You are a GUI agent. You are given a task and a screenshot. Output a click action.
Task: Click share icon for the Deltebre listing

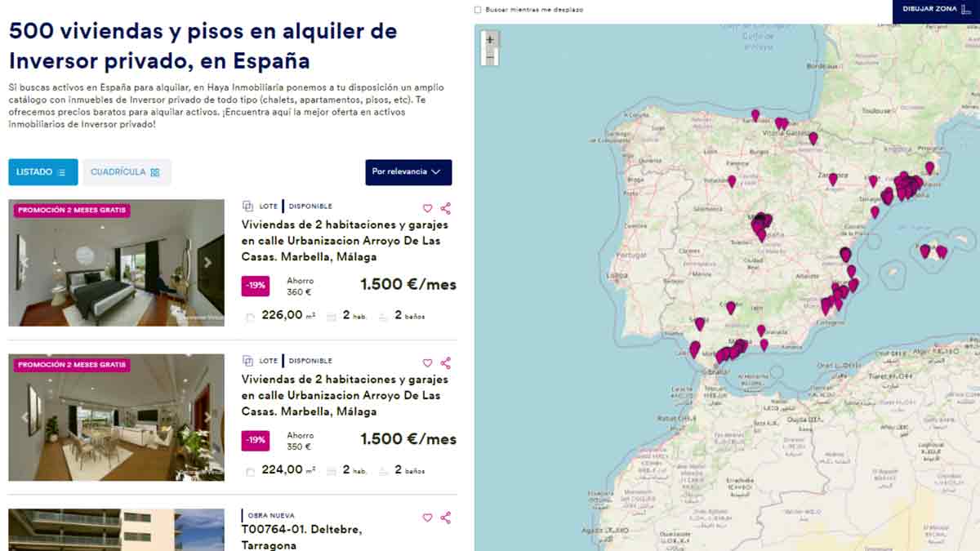point(445,518)
